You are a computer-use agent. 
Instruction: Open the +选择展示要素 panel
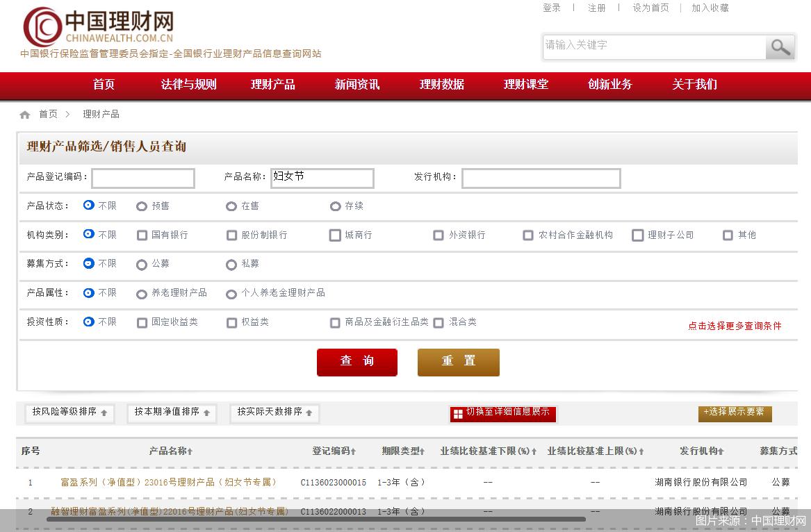pos(735,413)
